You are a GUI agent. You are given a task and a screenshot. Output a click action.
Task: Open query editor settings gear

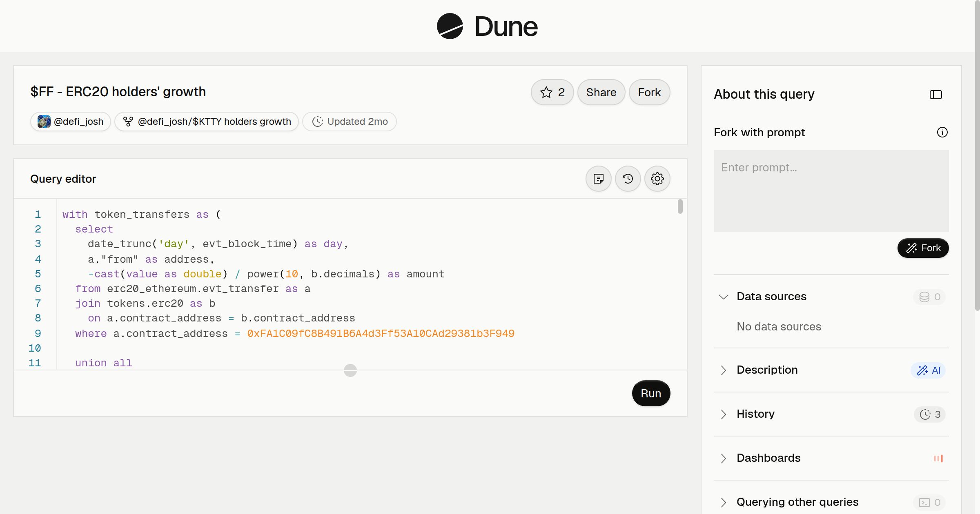[657, 179]
